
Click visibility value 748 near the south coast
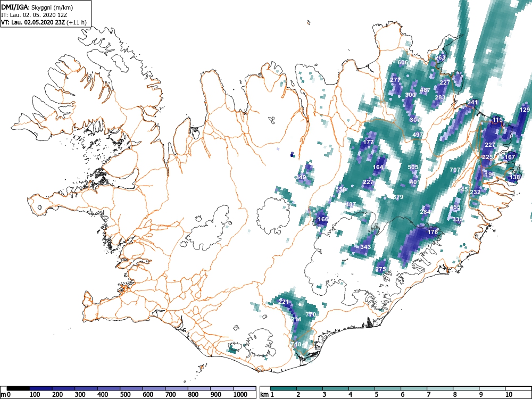tap(296, 344)
